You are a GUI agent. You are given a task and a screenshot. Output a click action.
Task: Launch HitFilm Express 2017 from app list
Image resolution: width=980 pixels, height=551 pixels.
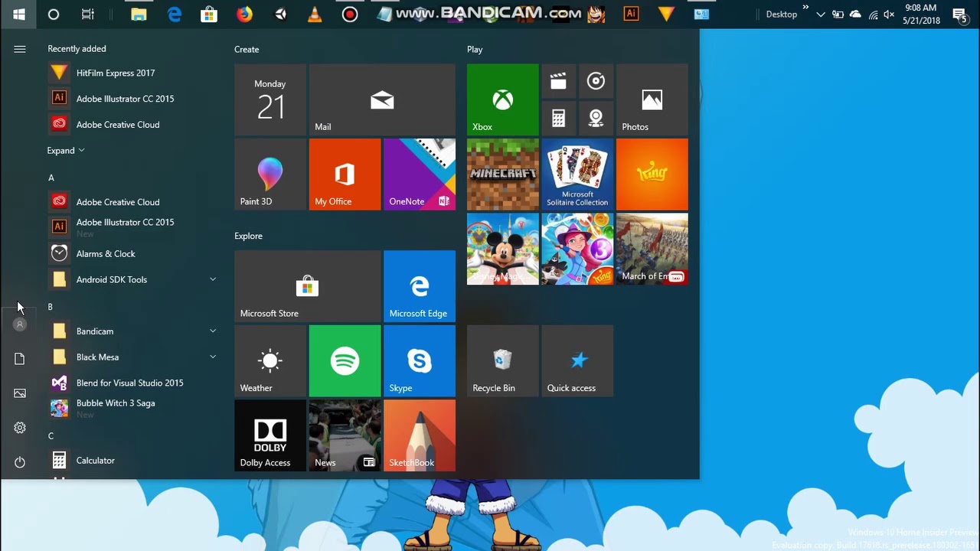pyautogui.click(x=132, y=73)
